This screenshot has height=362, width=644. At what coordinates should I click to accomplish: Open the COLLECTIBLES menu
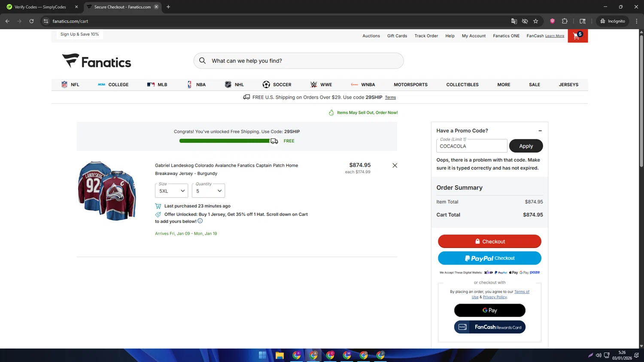coord(462,84)
